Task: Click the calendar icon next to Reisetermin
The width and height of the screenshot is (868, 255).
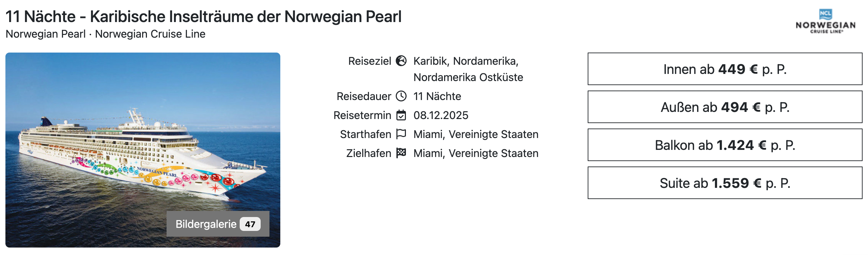Action: pos(402,115)
